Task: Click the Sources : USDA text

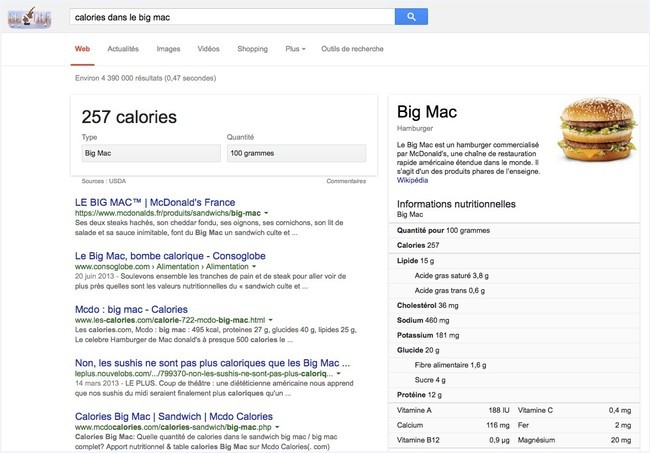Action: pyautogui.click(x=104, y=181)
